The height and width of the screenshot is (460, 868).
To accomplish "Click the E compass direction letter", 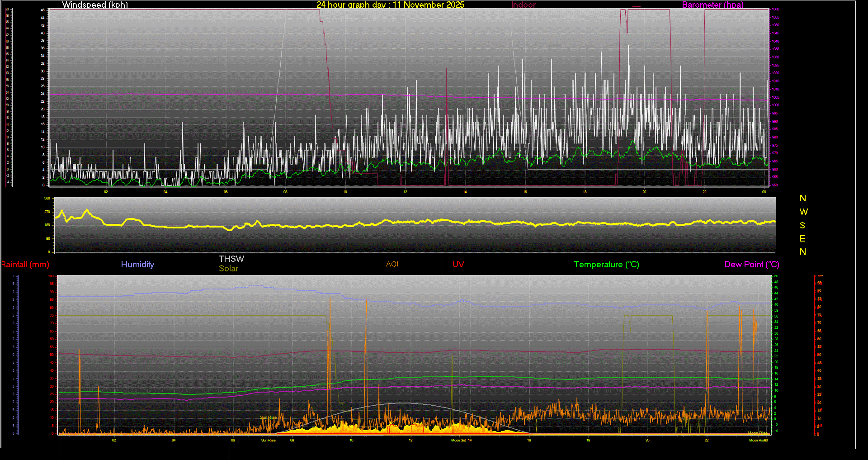I will tap(802, 238).
